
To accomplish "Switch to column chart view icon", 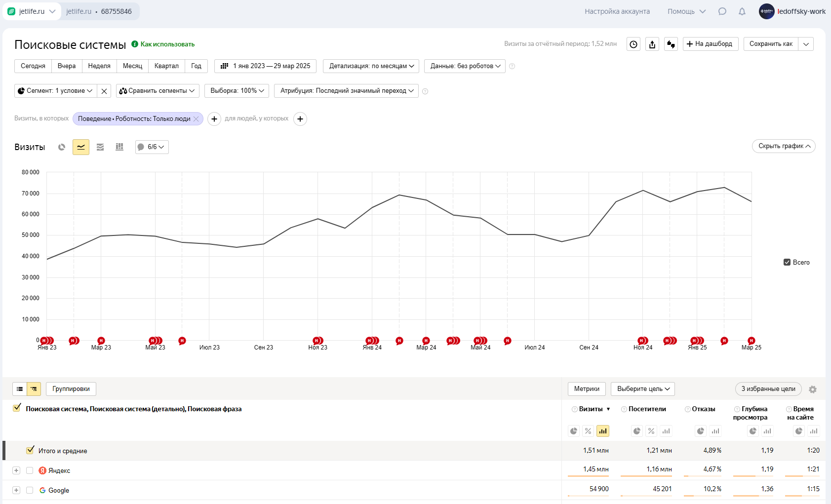I will click(x=119, y=147).
